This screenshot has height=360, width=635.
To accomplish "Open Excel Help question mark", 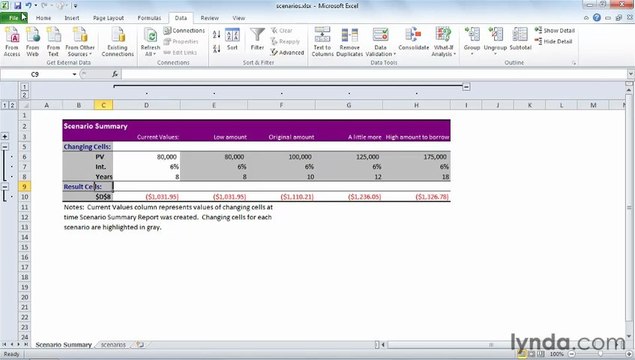I will 597,17.
